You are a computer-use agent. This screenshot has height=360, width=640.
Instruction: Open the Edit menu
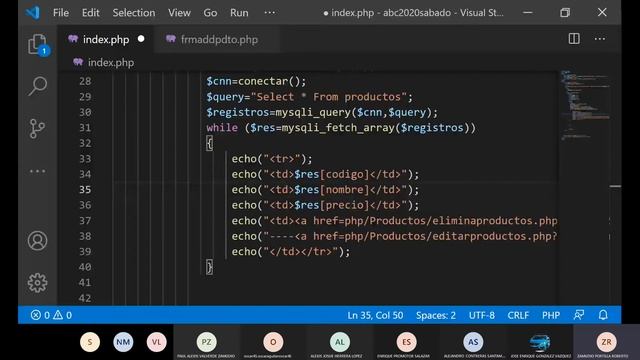point(90,13)
